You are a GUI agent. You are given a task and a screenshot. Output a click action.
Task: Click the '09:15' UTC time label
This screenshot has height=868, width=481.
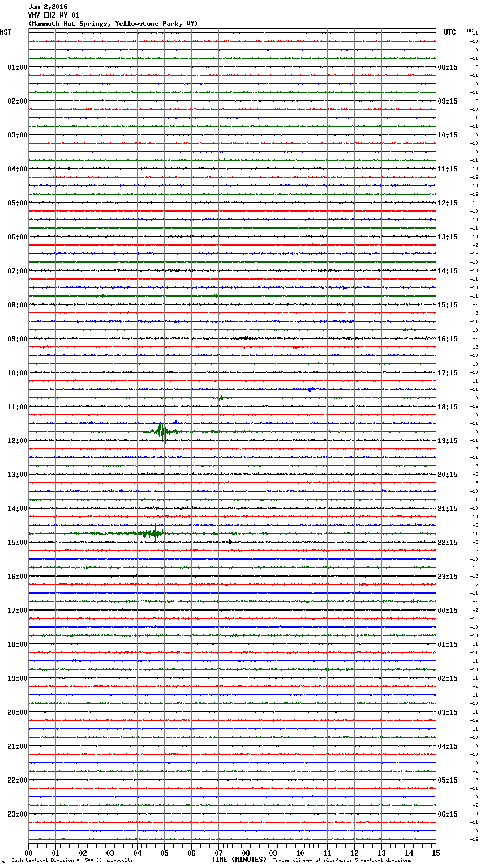point(448,101)
